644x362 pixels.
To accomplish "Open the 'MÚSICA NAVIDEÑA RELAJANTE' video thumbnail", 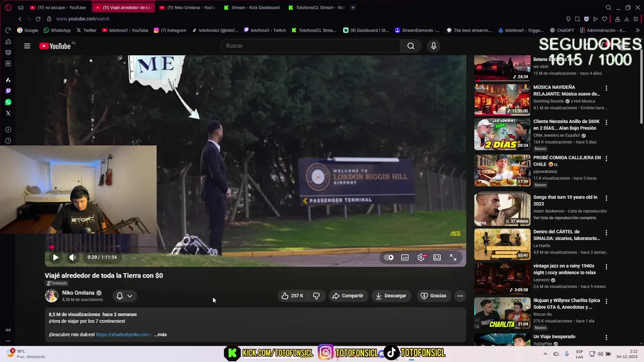I will (502, 100).
